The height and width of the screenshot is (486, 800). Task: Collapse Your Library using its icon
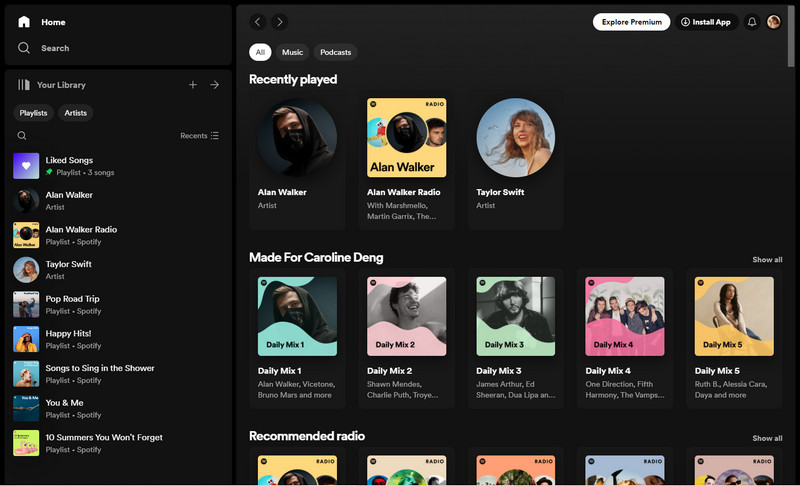pos(23,85)
